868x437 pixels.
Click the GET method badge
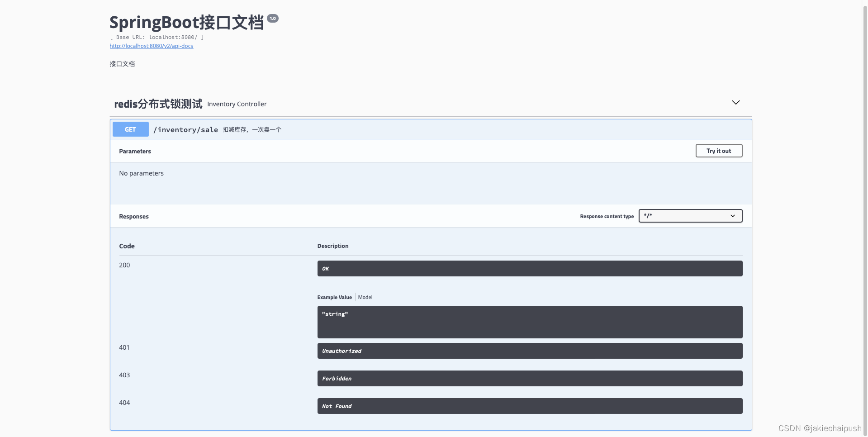[130, 129]
